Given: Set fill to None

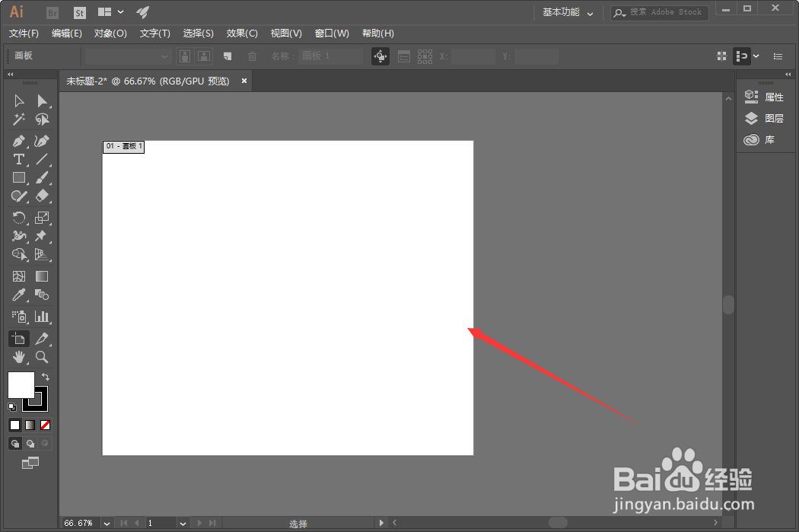Looking at the screenshot, I should tap(46, 425).
